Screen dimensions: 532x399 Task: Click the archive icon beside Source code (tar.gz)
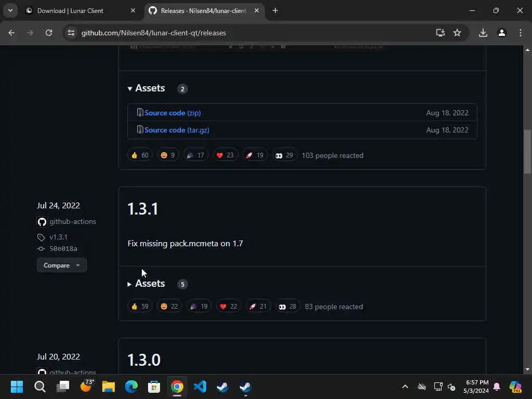(140, 129)
